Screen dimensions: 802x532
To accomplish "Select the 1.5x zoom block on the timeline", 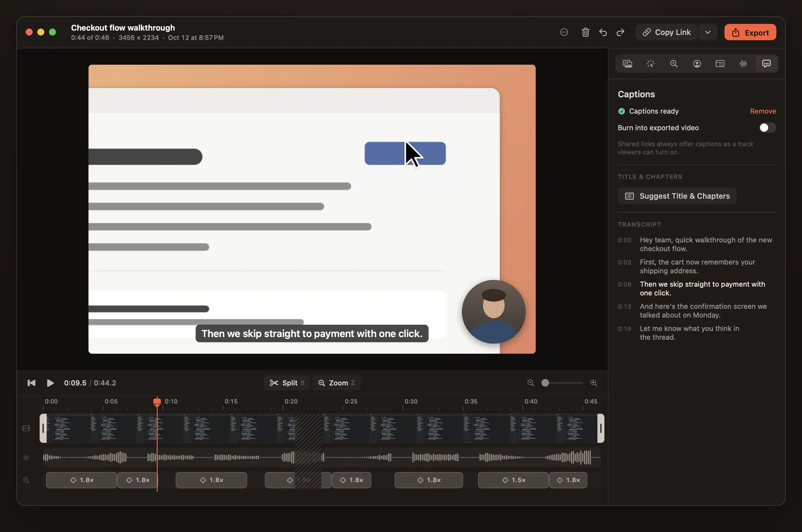I will click(513, 480).
